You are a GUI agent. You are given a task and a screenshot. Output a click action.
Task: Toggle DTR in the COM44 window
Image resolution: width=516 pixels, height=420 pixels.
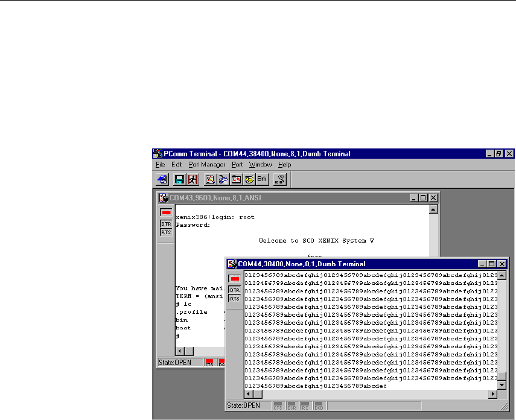coord(235,290)
